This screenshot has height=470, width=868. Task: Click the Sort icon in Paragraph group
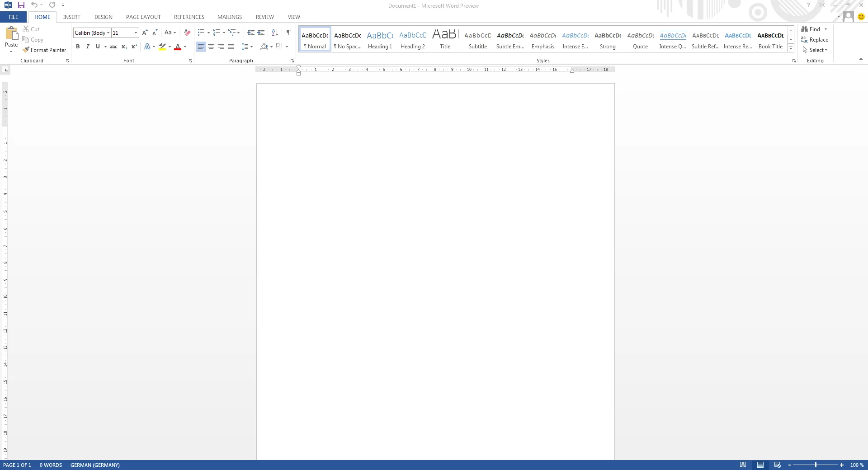[274, 33]
